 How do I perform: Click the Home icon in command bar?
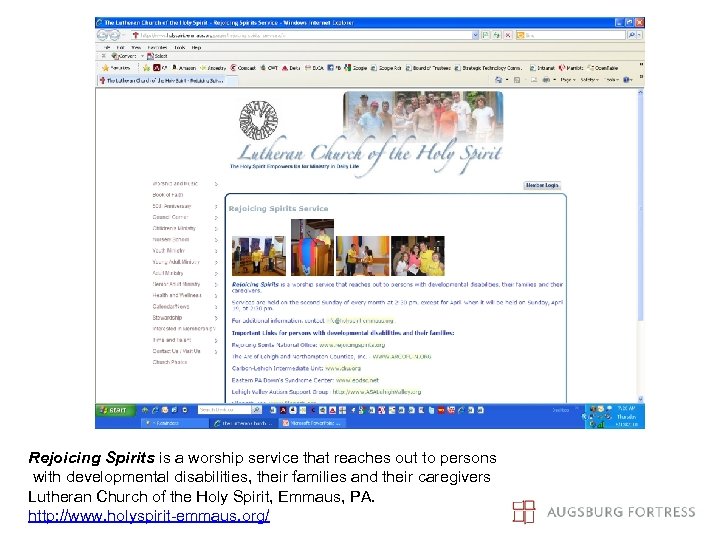click(498, 80)
